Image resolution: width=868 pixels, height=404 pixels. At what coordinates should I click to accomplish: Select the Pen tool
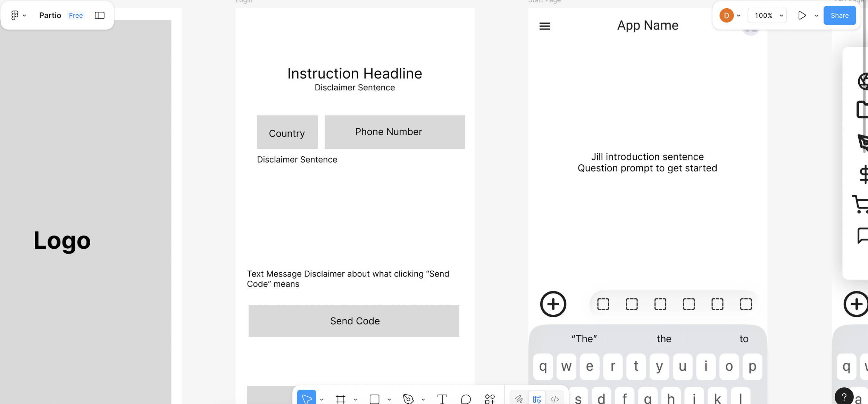coord(408,399)
